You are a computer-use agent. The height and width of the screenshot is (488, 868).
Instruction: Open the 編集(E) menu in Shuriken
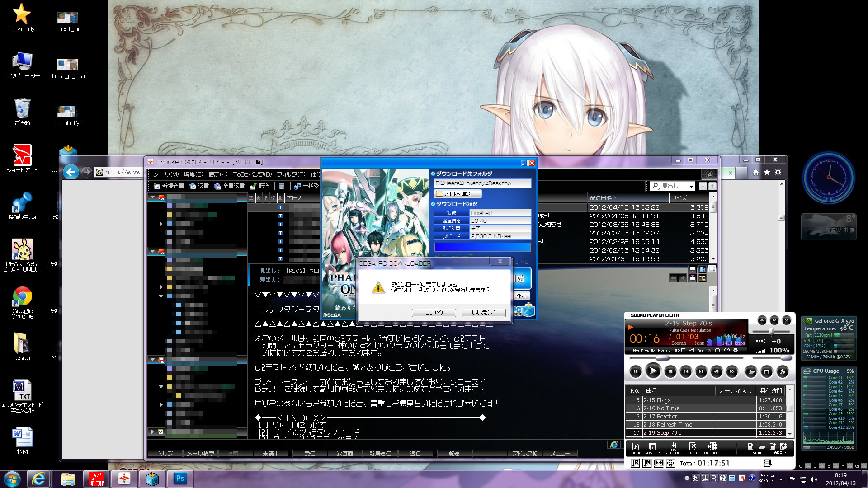point(193,174)
